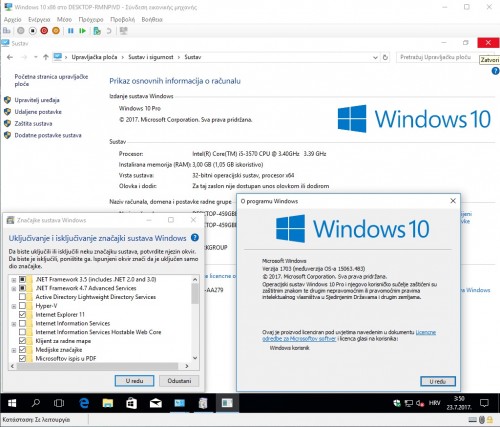
Task: Launch Microsoft Edge from the taskbar
Action: click(84, 403)
